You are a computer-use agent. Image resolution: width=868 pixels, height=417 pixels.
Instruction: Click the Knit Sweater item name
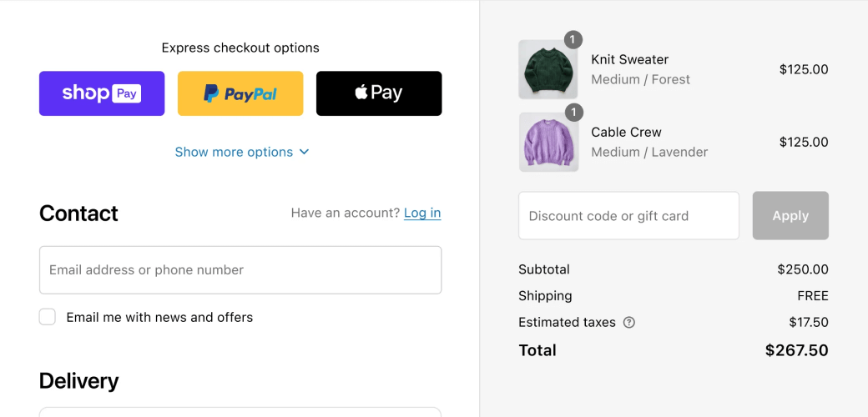pos(629,59)
